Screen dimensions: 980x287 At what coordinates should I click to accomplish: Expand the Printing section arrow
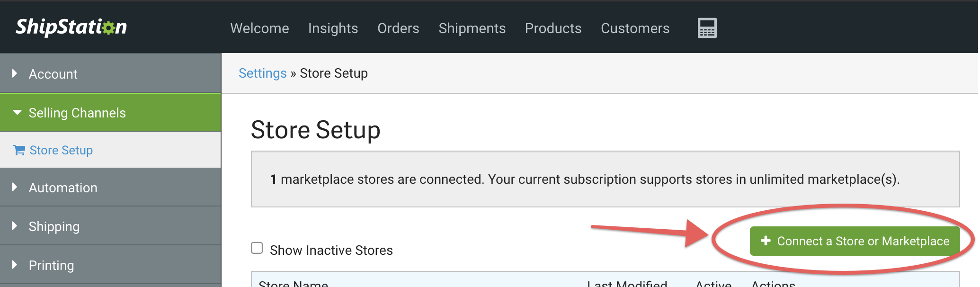pyautogui.click(x=14, y=265)
